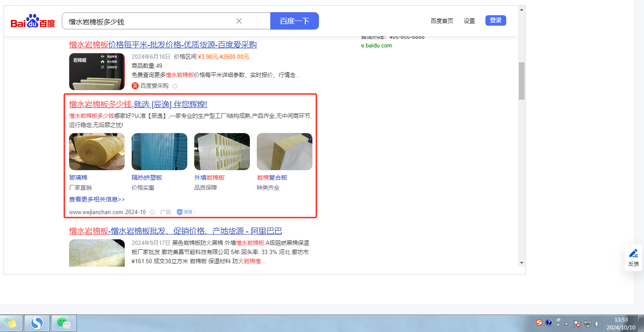
Task: Open the Alibaba 憎水岩棉板批发 result link
Action: [176, 231]
